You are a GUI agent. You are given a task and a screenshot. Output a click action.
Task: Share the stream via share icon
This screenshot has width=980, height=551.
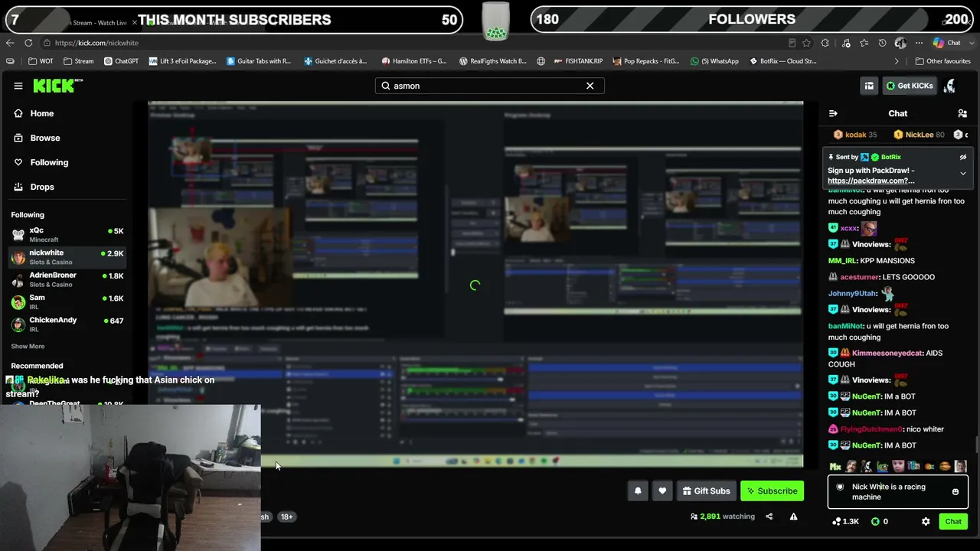[x=769, y=517]
